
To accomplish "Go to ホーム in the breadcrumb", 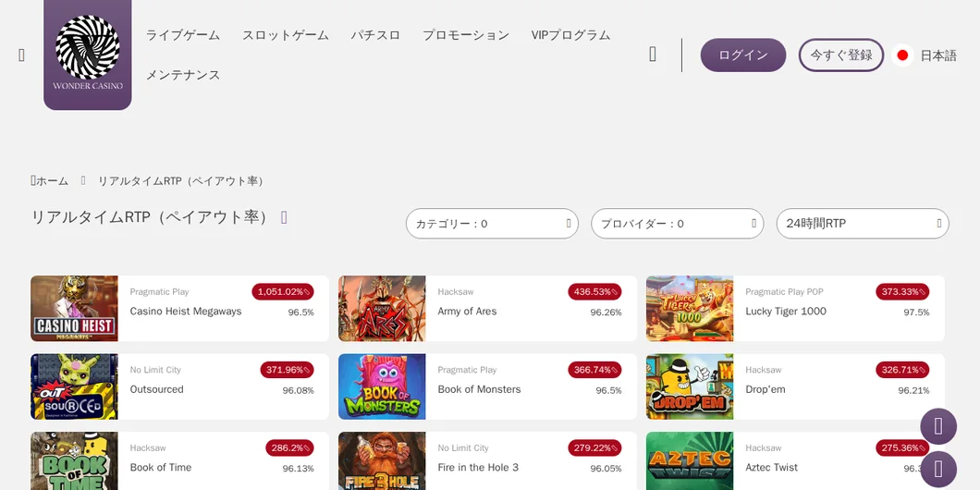I will [52, 180].
